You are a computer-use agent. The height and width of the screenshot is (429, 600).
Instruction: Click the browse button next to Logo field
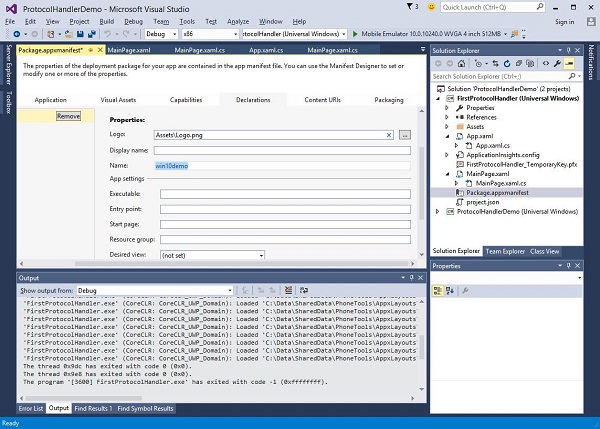click(404, 134)
